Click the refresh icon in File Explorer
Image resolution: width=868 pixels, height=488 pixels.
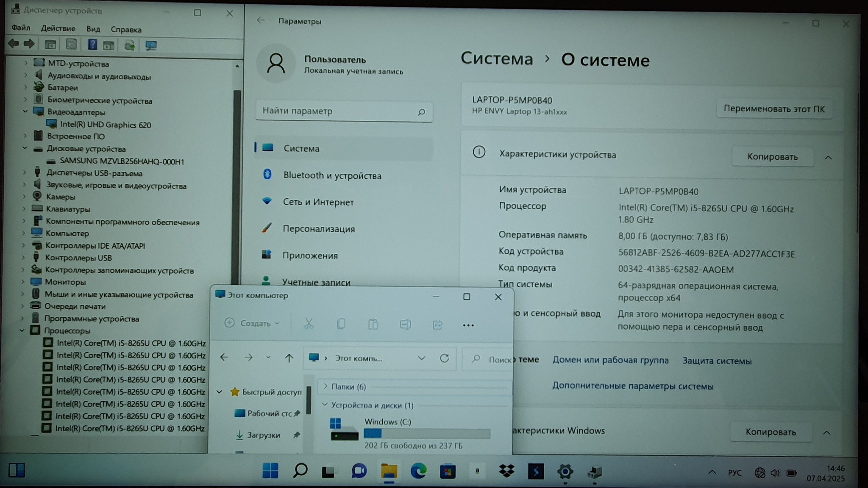[x=444, y=358]
